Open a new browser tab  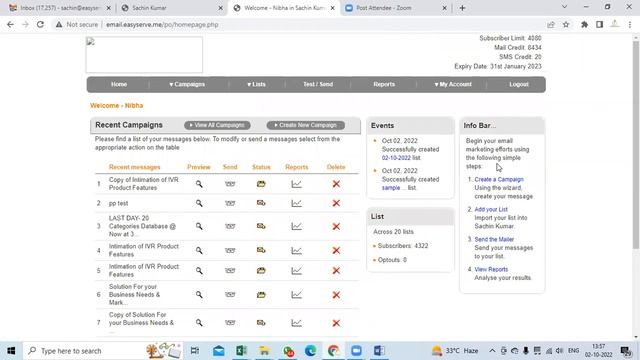(x=462, y=8)
